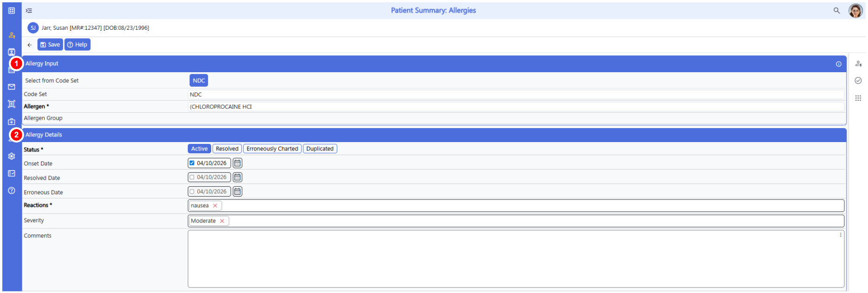The height and width of the screenshot is (293, 868).
Task: Remove the nausea reaction tag
Action: pyautogui.click(x=215, y=205)
